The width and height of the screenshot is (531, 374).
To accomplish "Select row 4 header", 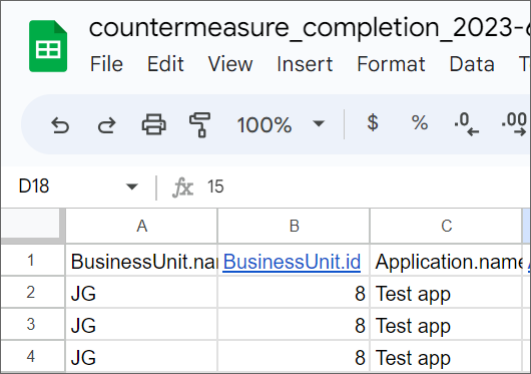I will (33, 356).
